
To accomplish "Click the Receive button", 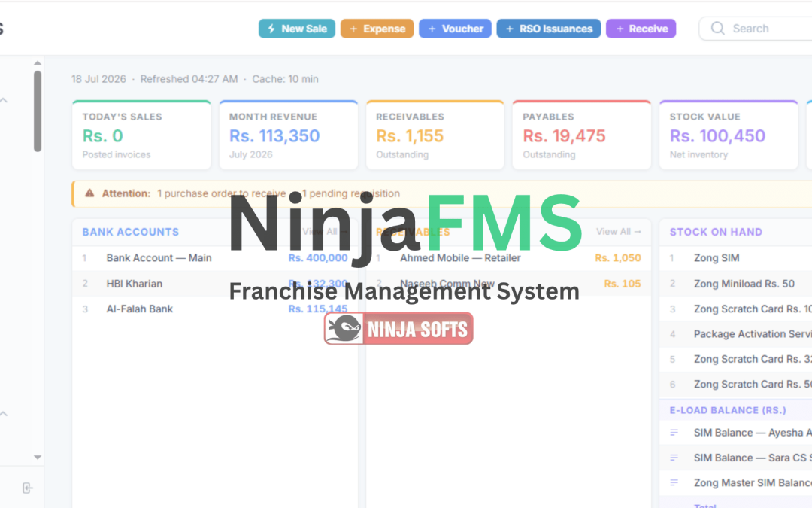I will 641,29.
